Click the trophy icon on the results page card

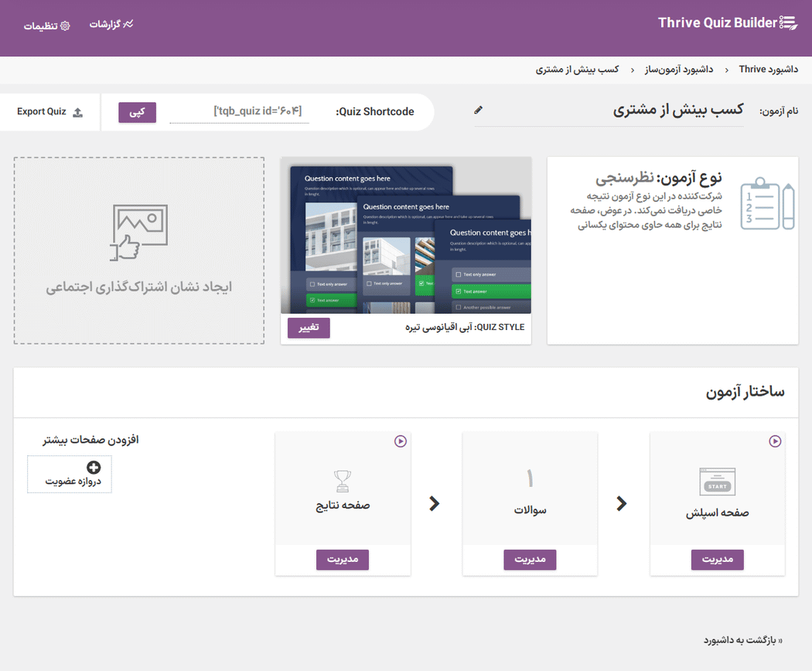point(342,481)
